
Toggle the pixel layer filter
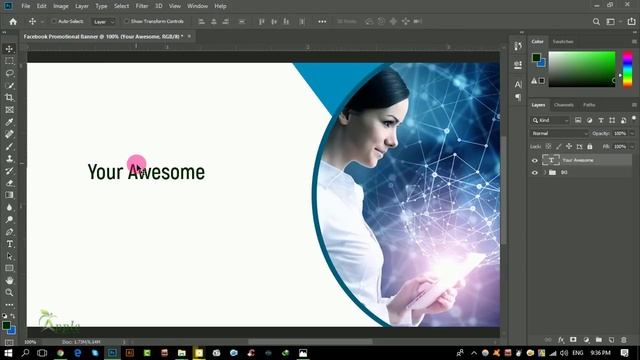tap(578, 120)
